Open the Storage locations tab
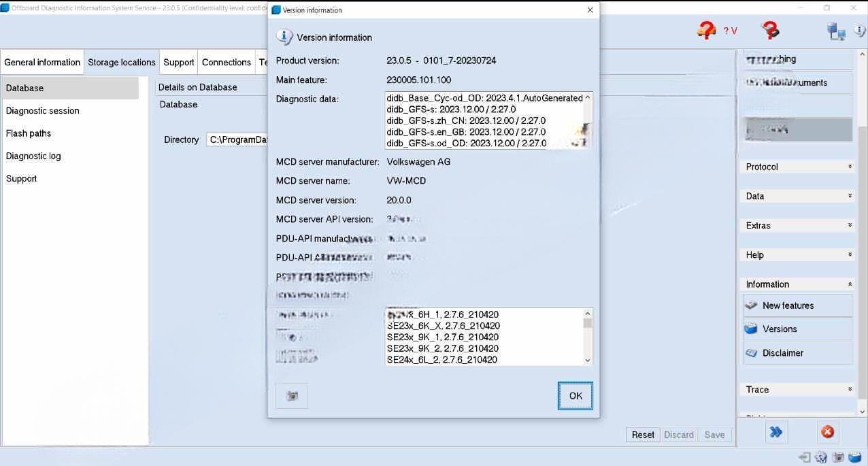 122,62
